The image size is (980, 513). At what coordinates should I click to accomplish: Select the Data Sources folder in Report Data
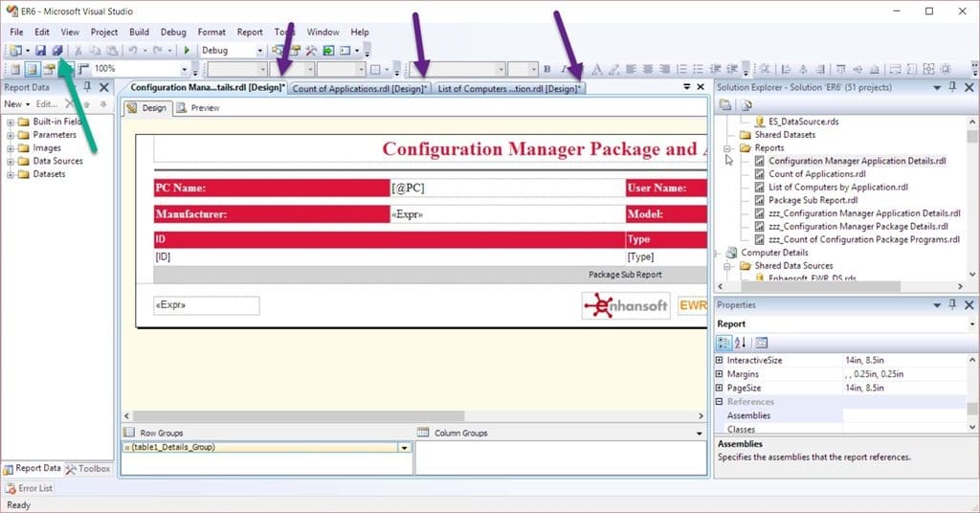57,161
